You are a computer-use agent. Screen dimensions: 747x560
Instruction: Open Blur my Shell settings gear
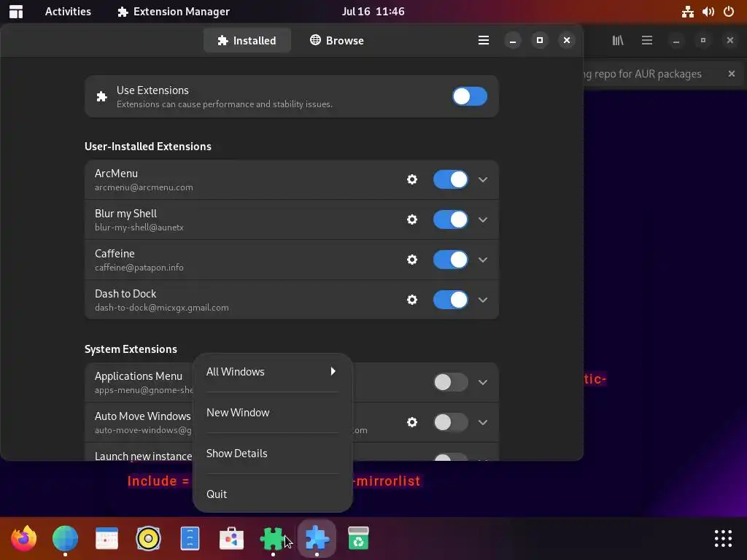(x=412, y=219)
